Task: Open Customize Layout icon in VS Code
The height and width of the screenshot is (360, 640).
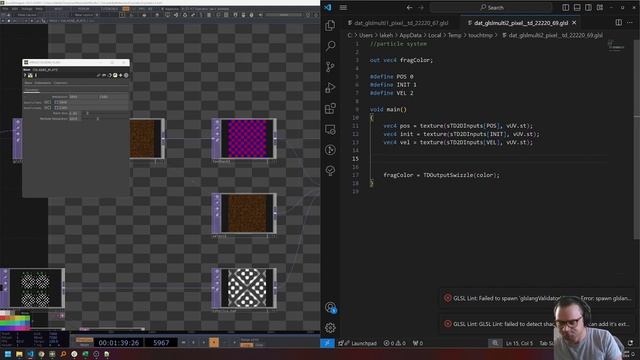Action: (600, 7)
